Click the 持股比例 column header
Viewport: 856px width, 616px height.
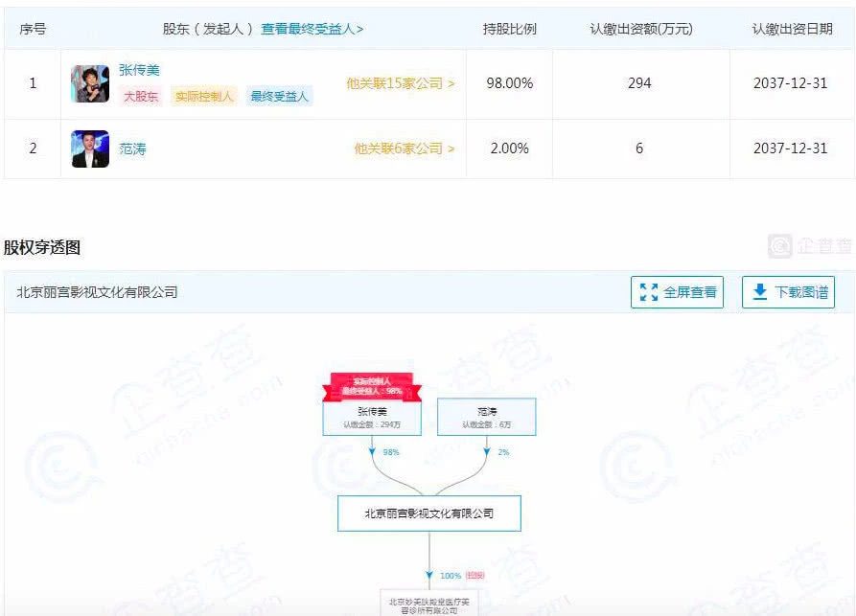509,29
